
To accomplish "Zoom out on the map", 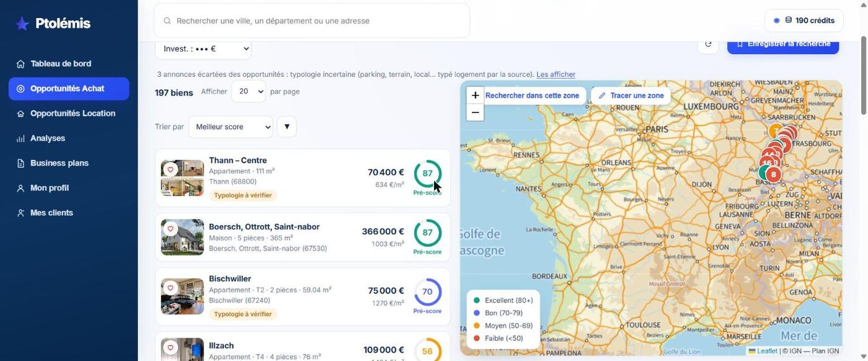I will click(475, 112).
